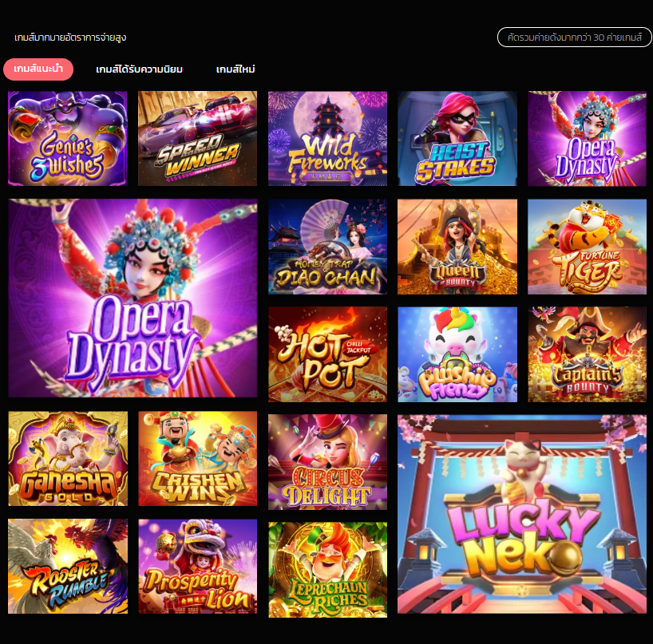This screenshot has width=653, height=644.
Task: Open the Caishen Wins game tile
Action: (197, 458)
